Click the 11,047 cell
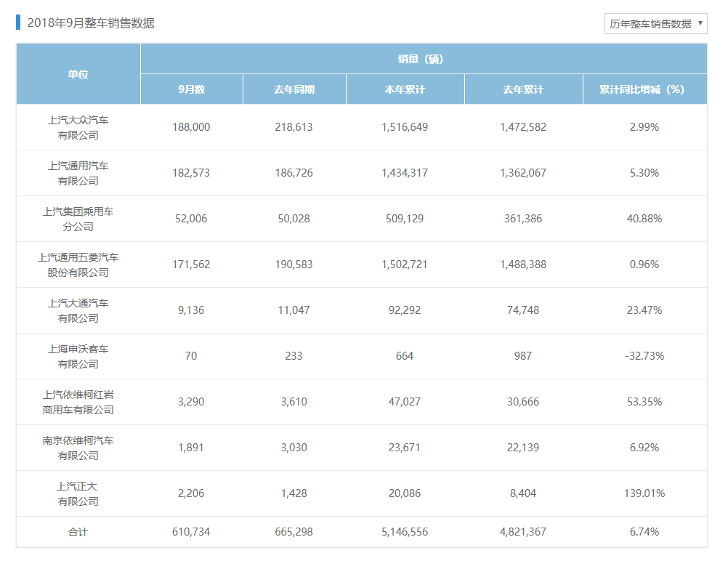The height and width of the screenshot is (561, 728). 294,311
